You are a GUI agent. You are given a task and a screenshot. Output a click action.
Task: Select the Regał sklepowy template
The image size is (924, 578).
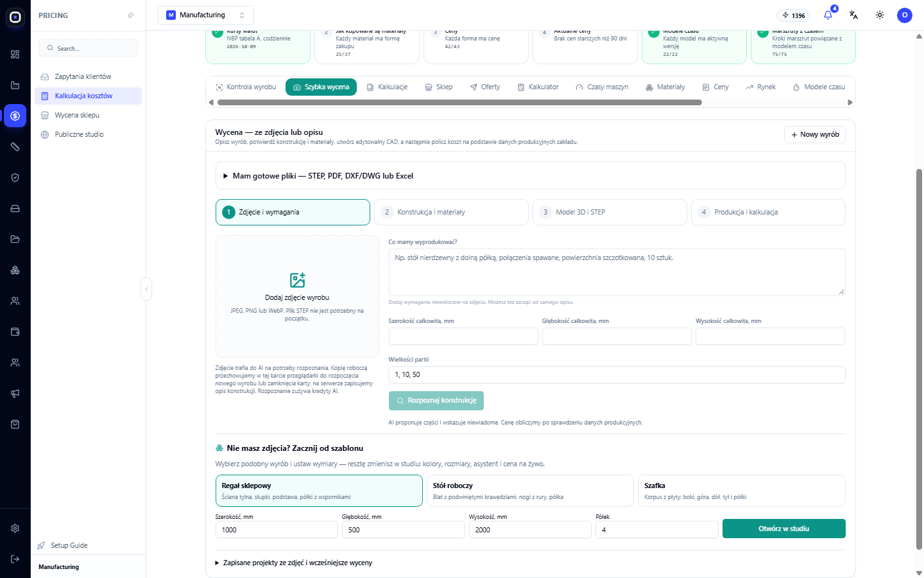point(319,491)
